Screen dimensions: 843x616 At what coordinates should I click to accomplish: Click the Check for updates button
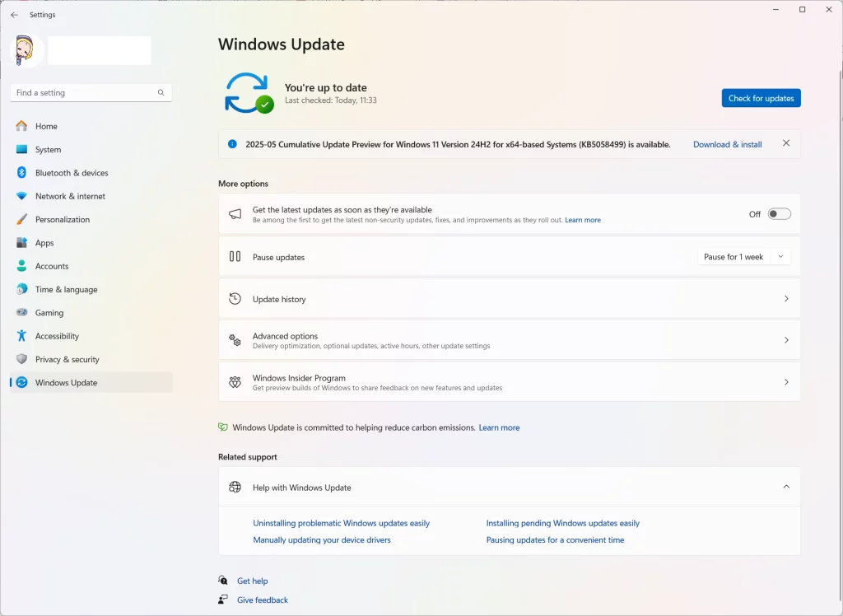(761, 98)
